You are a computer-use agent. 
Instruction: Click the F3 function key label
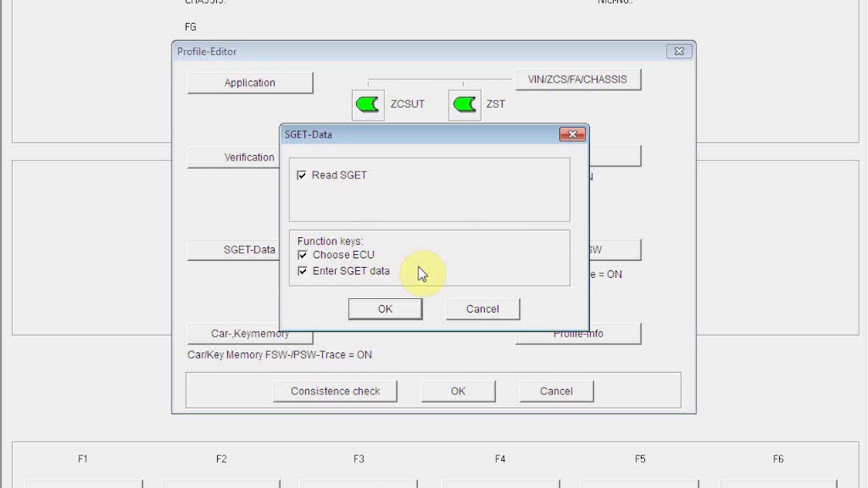pyautogui.click(x=359, y=459)
